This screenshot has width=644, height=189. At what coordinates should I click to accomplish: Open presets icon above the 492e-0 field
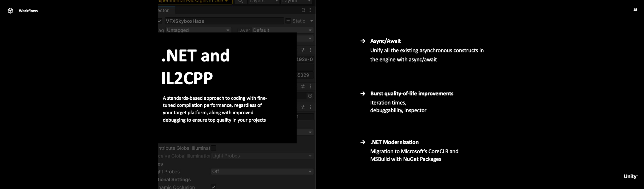point(302,50)
